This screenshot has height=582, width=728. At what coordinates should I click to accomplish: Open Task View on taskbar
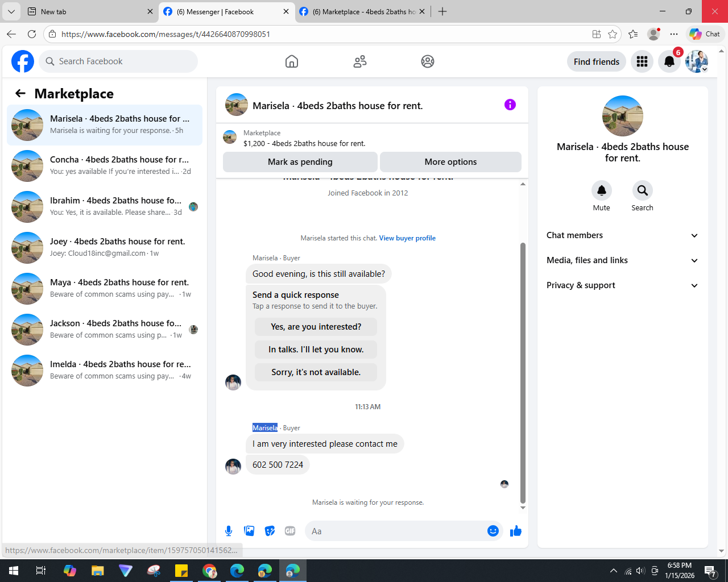41,571
